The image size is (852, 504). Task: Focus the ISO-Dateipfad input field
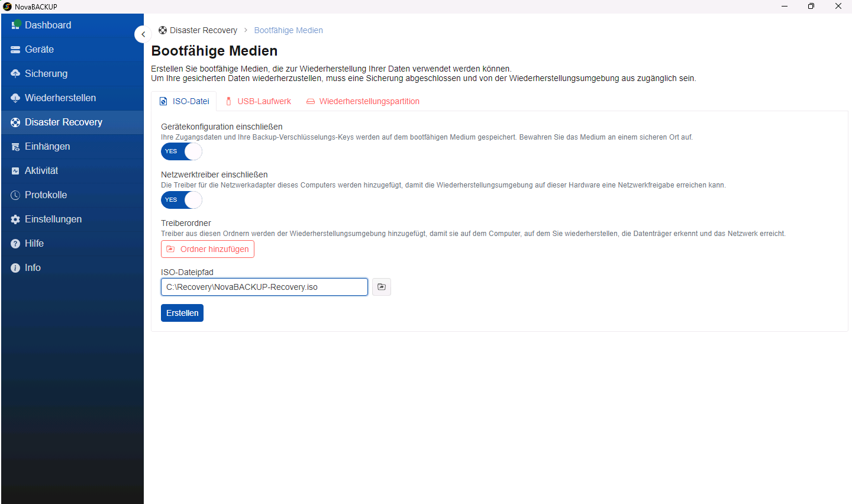click(x=264, y=287)
